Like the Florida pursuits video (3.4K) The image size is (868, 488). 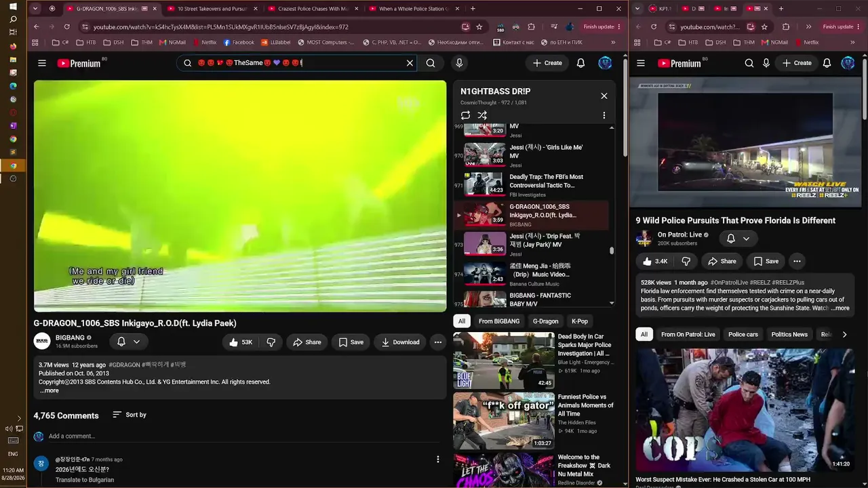(655, 261)
